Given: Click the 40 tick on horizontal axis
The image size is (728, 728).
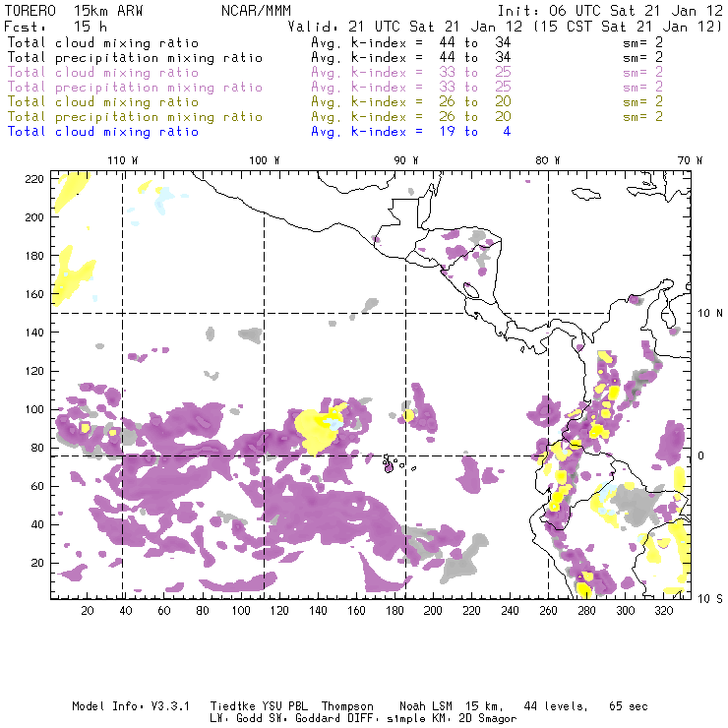Looking at the screenshot, I should click(126, 611).
